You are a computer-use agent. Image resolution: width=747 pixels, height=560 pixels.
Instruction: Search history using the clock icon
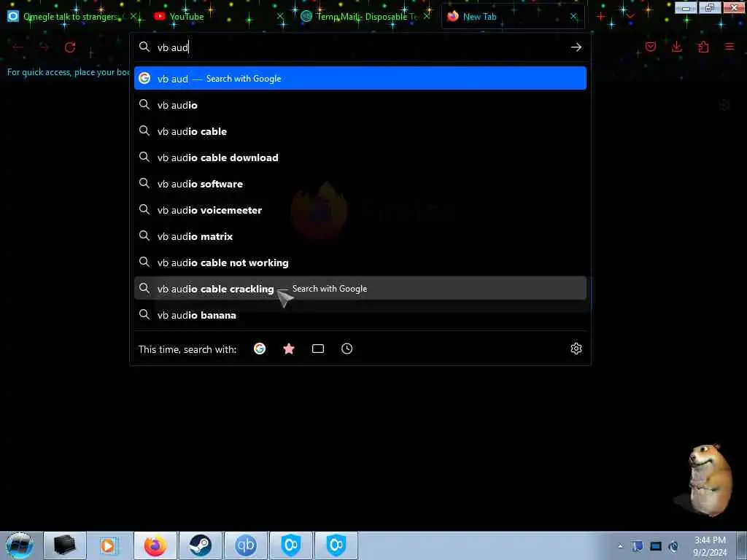347,349
